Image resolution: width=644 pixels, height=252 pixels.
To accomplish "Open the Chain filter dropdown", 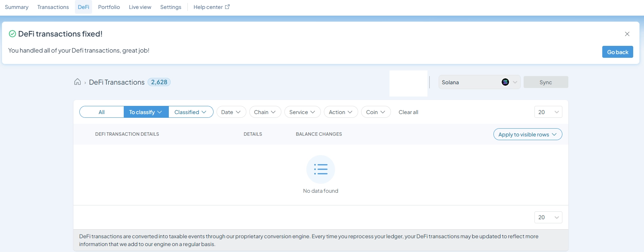I will (x=265, y=112).
